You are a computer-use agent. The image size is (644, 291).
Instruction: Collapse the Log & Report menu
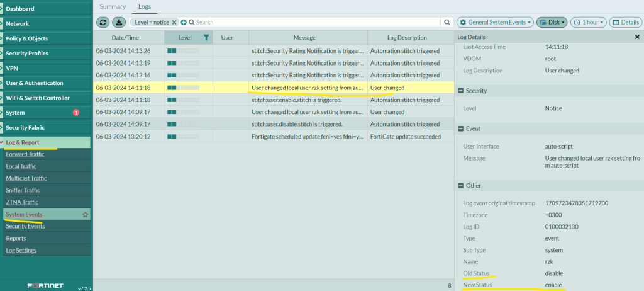(x=45, y=142)
